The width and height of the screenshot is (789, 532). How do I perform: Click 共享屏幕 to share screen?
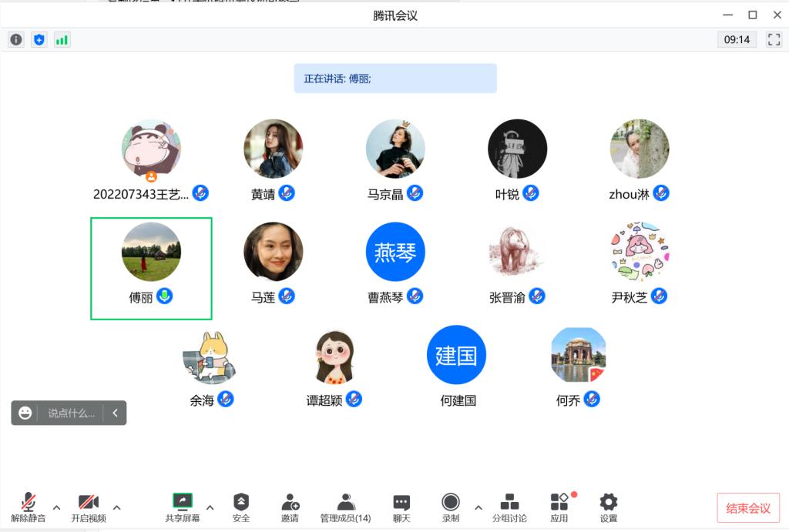[x=183, y=507]
